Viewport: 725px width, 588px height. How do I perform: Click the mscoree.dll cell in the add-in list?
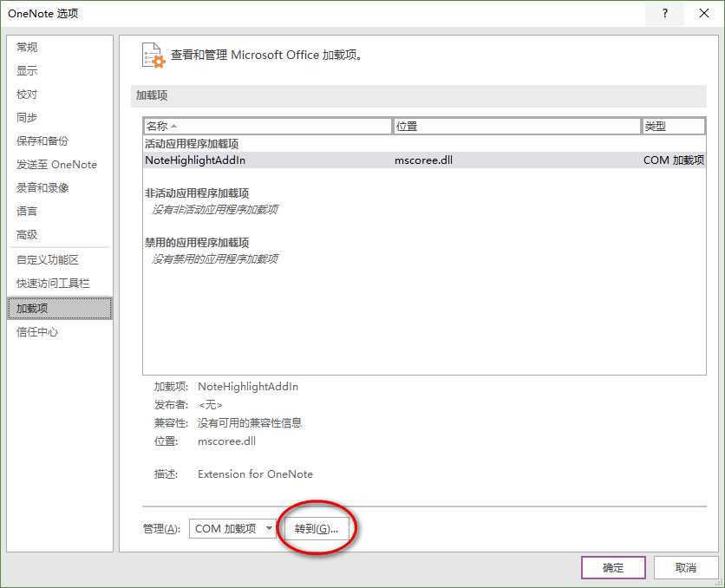point(423,160)
